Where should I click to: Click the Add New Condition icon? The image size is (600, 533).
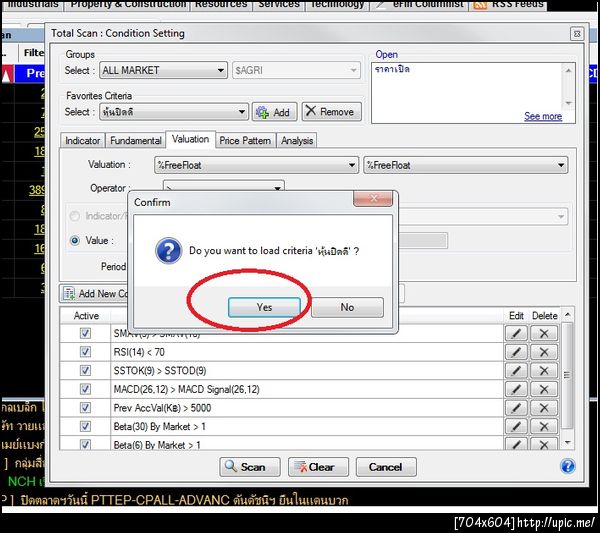pos(69,293)
